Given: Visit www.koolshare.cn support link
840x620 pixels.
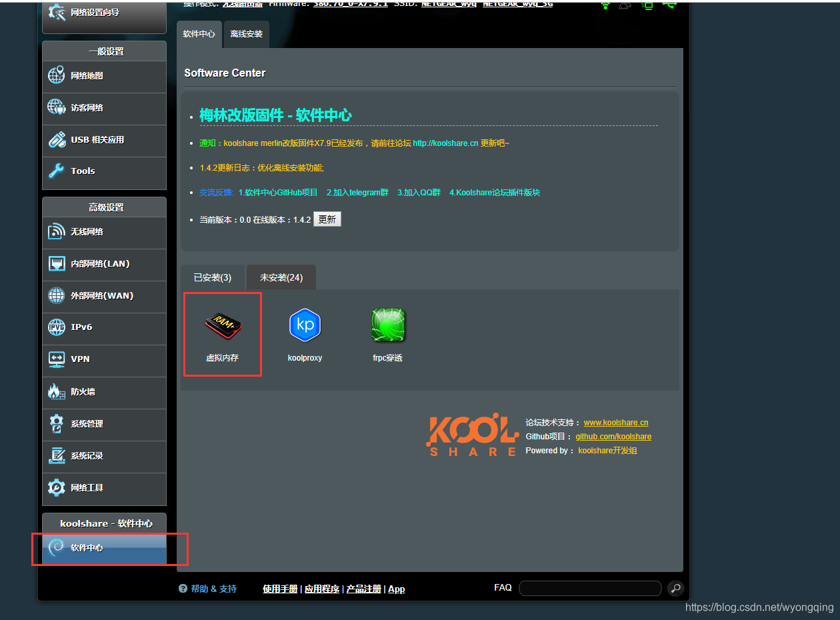Looking at the screenshot, I should (x=616, y=423).
